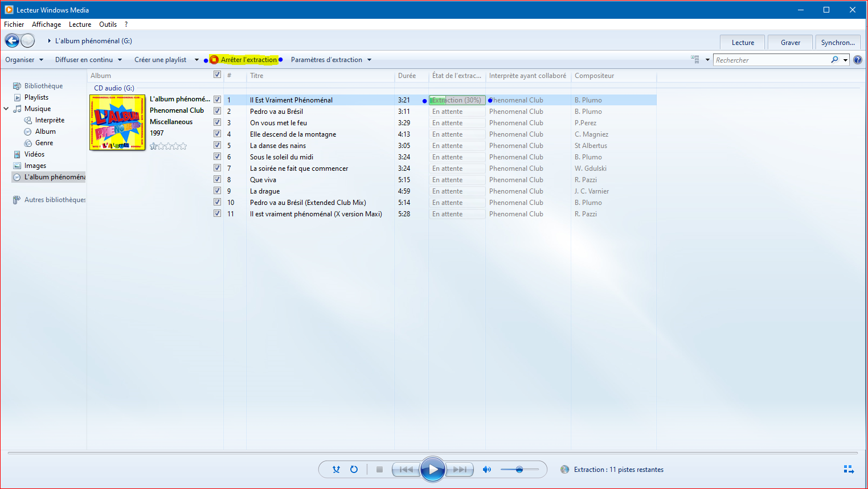The height and width of the screenshot is (489, 868).
Task: Uncheck track 6 Sous le soleil du midi
Action: pyautogui.click(x=217, y=157)
